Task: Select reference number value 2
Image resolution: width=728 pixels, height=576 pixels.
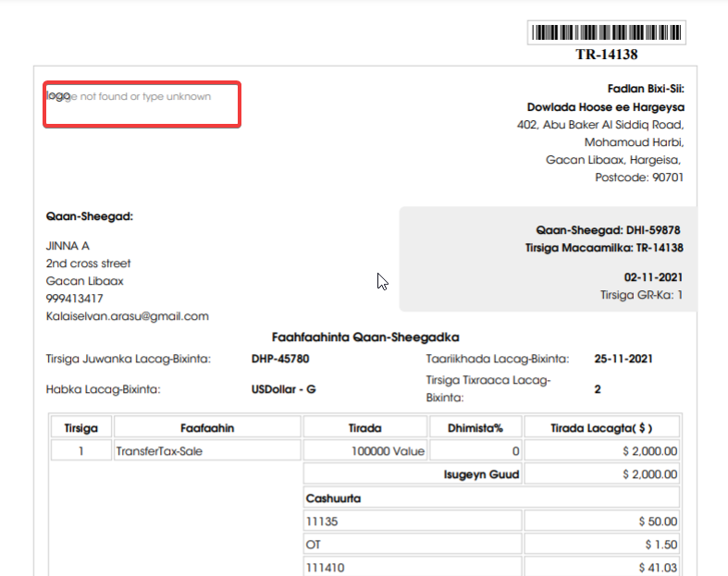Action: point(598,389)
